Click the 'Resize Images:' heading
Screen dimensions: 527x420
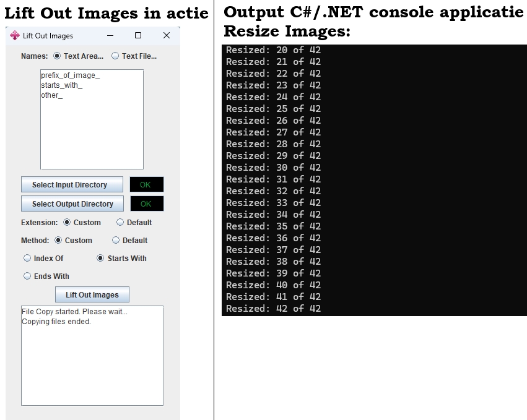click(x=287, y=31)
